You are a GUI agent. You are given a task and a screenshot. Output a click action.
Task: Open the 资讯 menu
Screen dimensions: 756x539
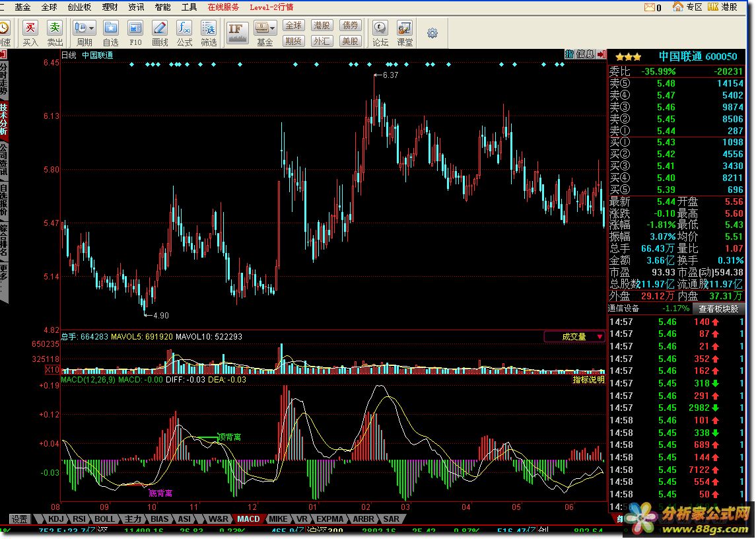136,7
